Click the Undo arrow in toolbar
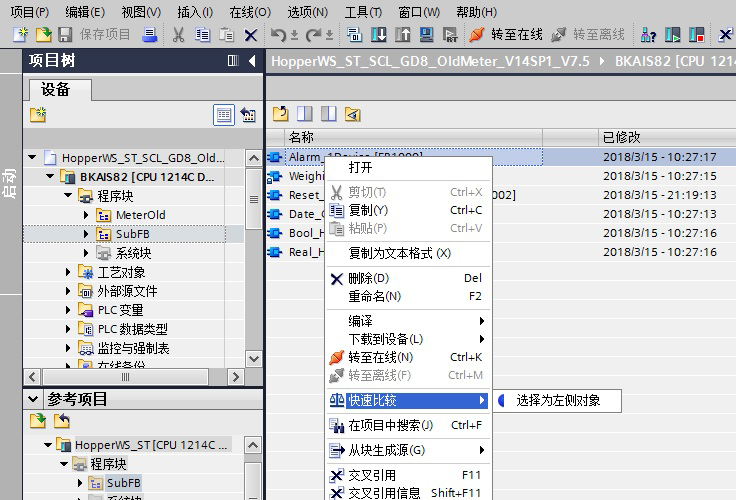 [279, 35]
